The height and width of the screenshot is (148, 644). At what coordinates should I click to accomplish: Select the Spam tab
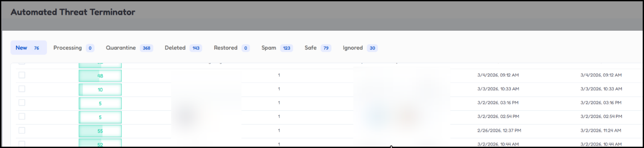click(x=269, y=48)
